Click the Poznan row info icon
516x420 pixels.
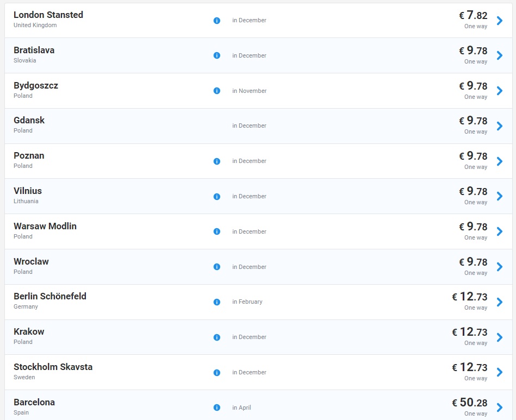[217, 161]
